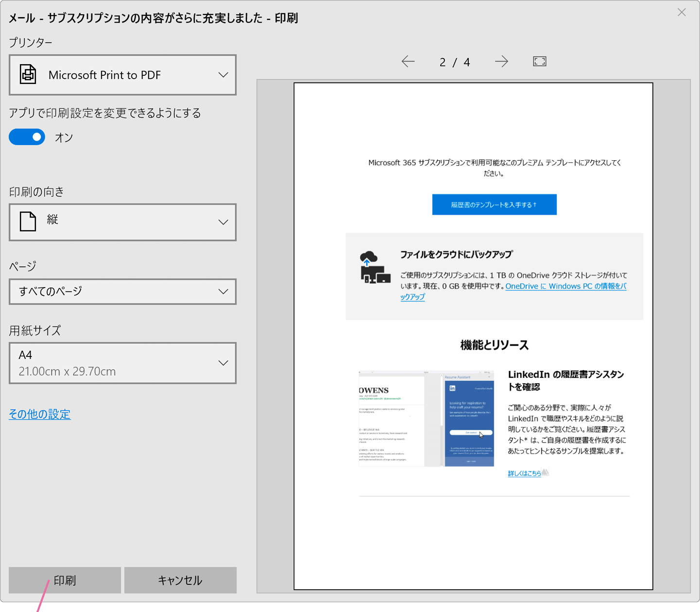Go to previous preview page arrow
Screen dimensions: 700x612
pos(408,62)
